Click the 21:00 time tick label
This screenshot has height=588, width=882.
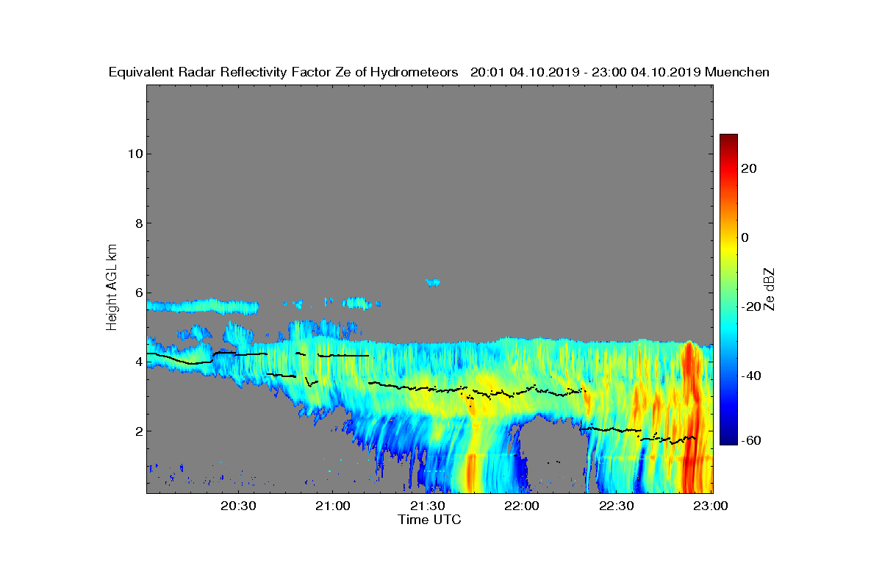[332, 506]
